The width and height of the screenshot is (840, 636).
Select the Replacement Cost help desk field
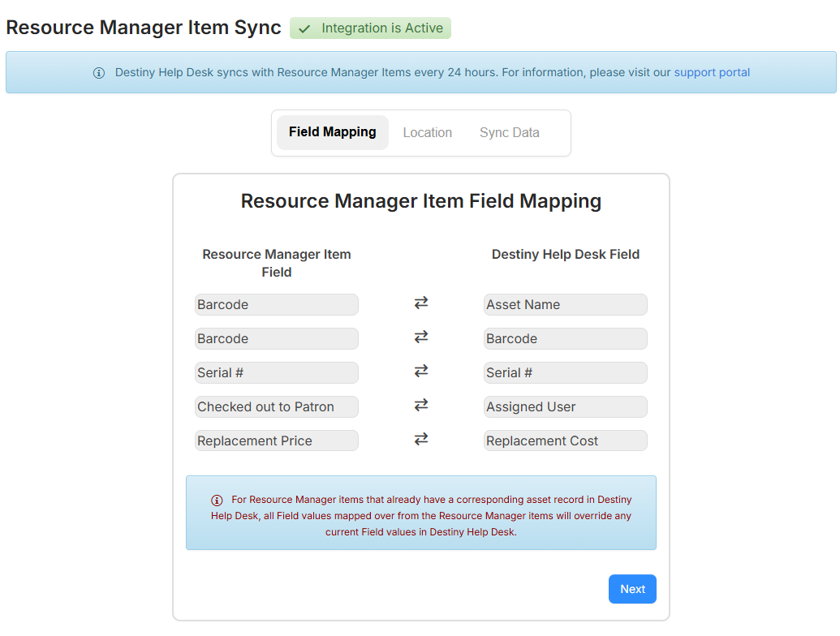[x=565, y=440]
